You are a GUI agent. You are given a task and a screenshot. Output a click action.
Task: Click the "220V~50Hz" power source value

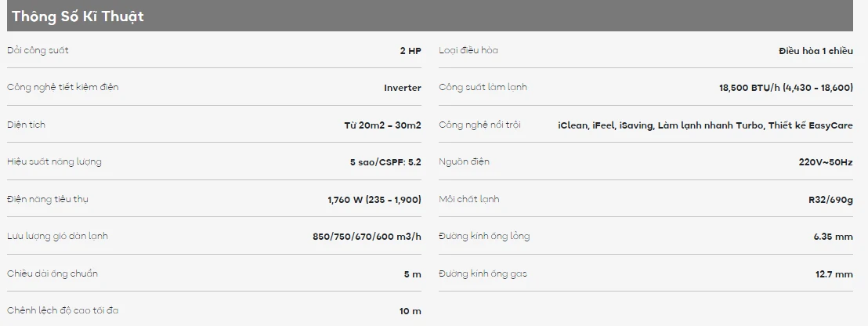(x=825, y=162)
